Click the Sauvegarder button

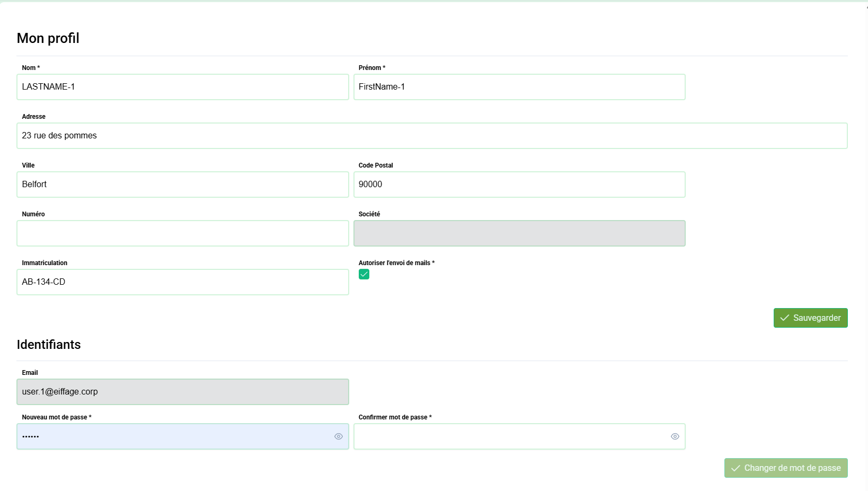tap(810, 318)
